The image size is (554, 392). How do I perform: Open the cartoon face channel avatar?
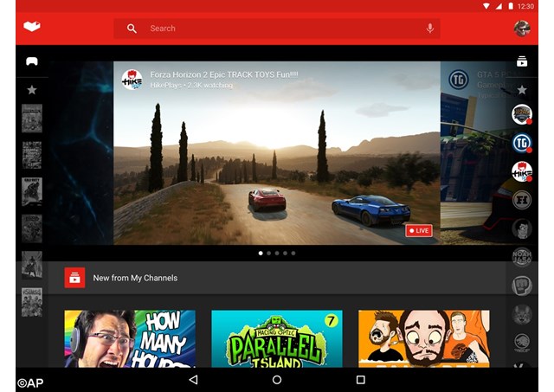[522, 228]
